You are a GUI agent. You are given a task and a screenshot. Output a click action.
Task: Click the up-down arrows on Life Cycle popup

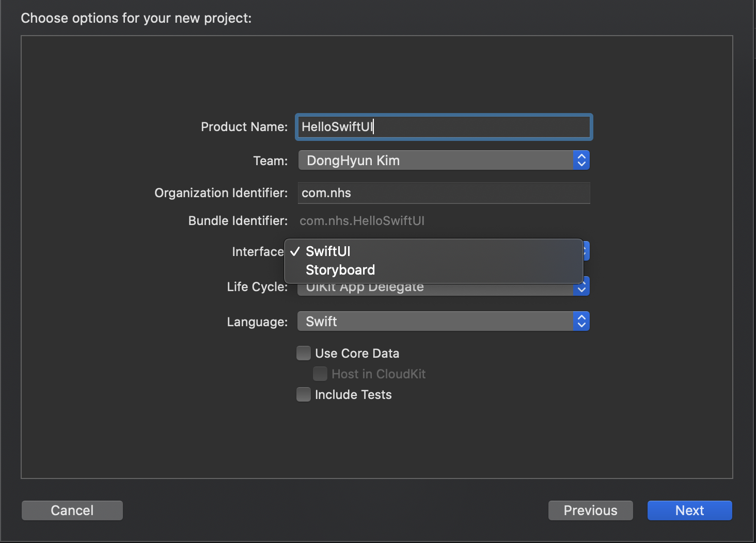[x=581, y=288]
